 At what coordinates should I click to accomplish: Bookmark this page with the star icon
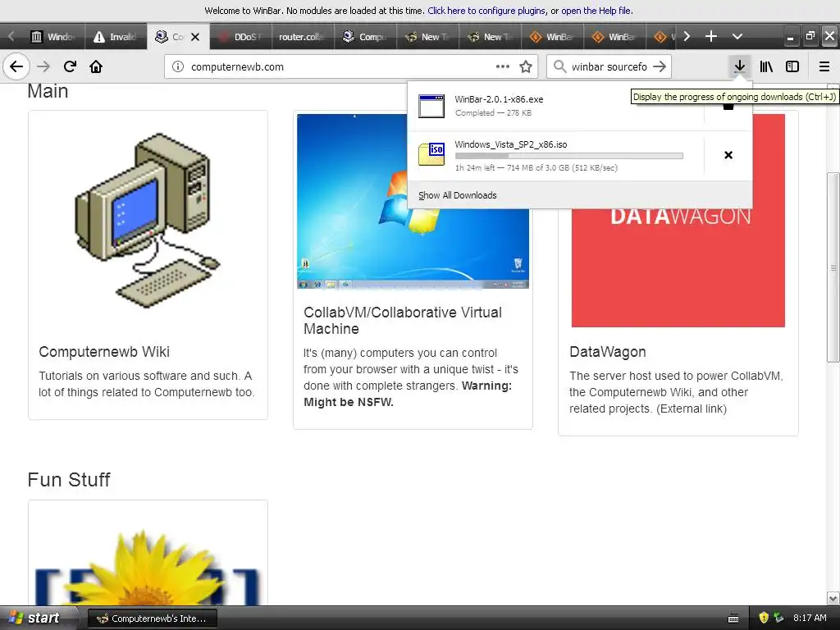click(x=526, y=66)
